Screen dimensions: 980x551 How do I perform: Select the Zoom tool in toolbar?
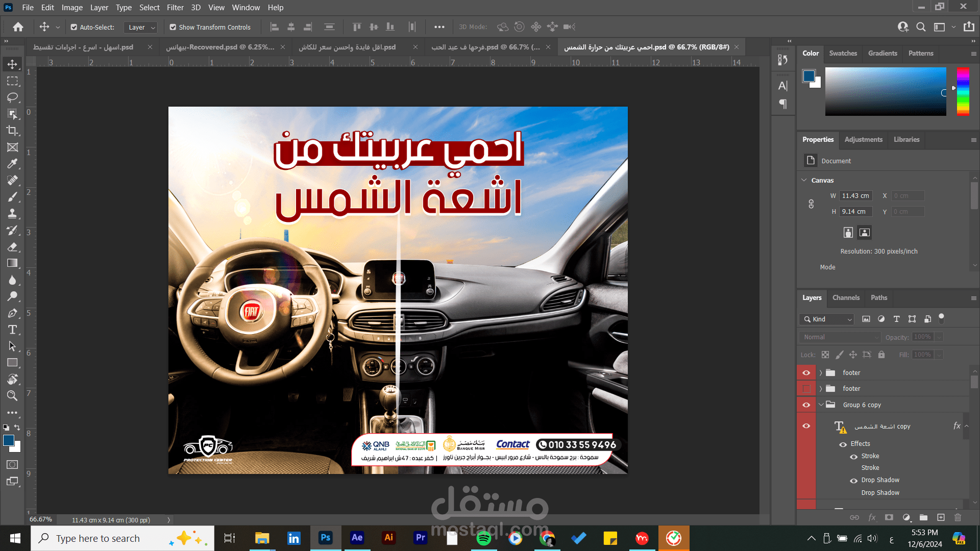pyautogui.click(x=12, y=396)
